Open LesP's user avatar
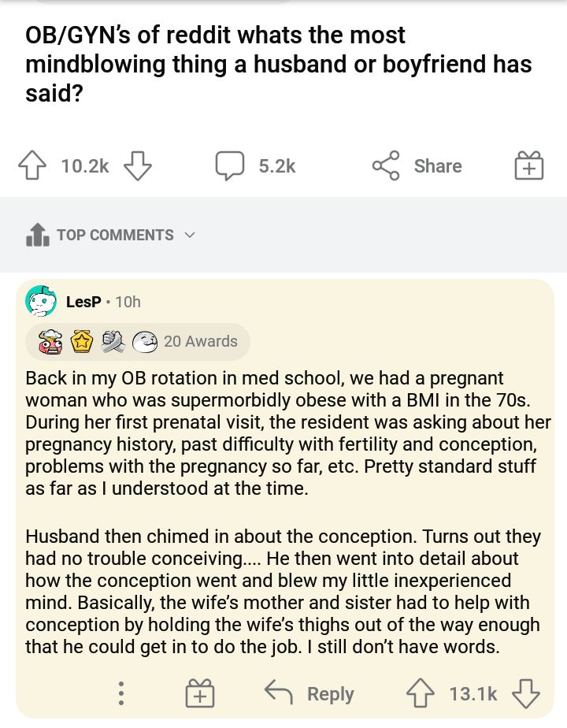 (x=41, y=301)
